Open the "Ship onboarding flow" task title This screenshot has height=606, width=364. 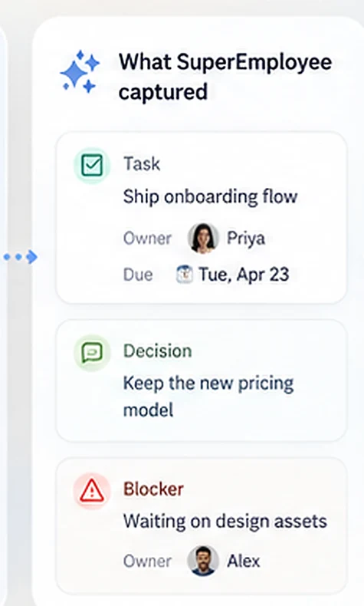pos(211,196)
